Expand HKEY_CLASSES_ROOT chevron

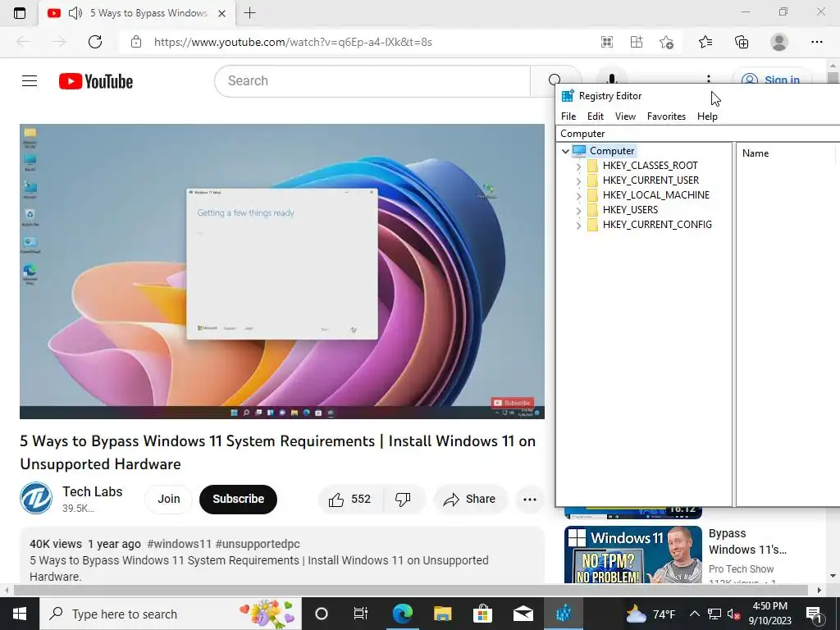[x=578, y=167]
